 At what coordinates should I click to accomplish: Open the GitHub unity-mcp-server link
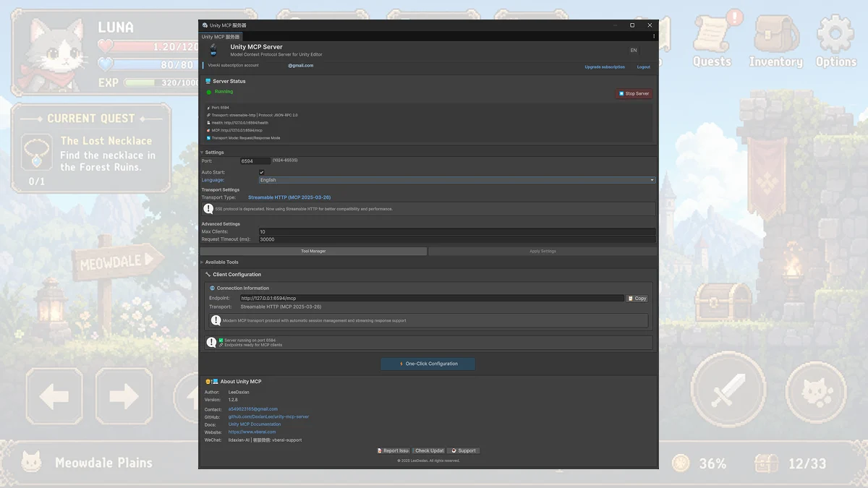tap(269, 417)
